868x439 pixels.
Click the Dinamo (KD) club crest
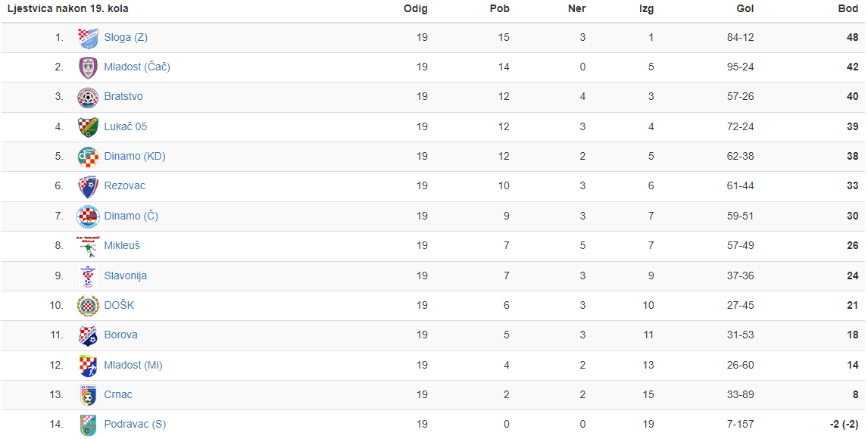88,157
